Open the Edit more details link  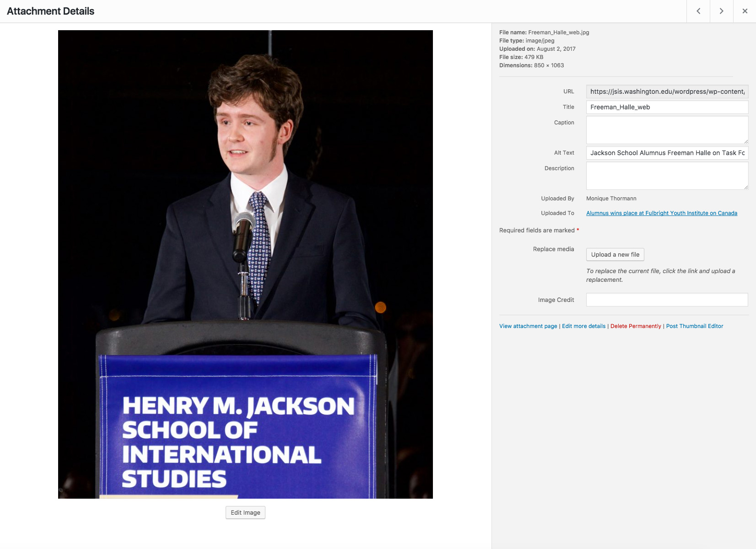tap(583, 326)
